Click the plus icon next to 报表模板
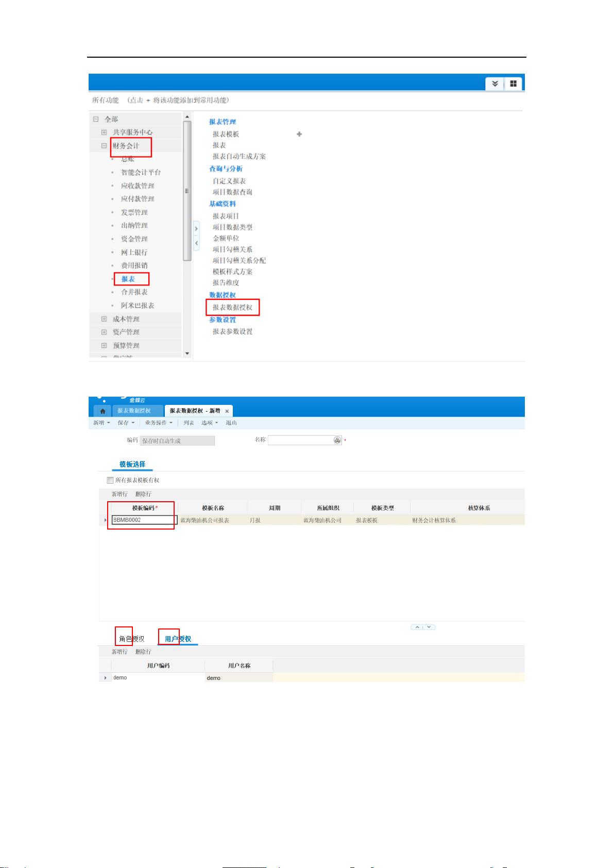 [x=299, y=134]
